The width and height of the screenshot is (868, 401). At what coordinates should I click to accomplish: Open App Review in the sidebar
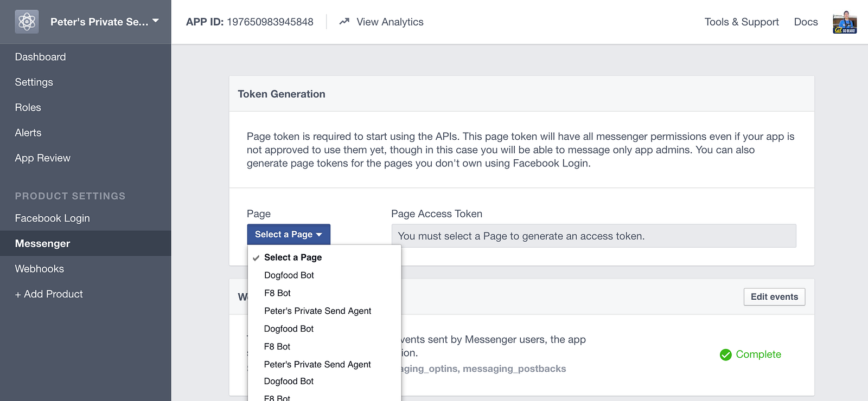42,158
